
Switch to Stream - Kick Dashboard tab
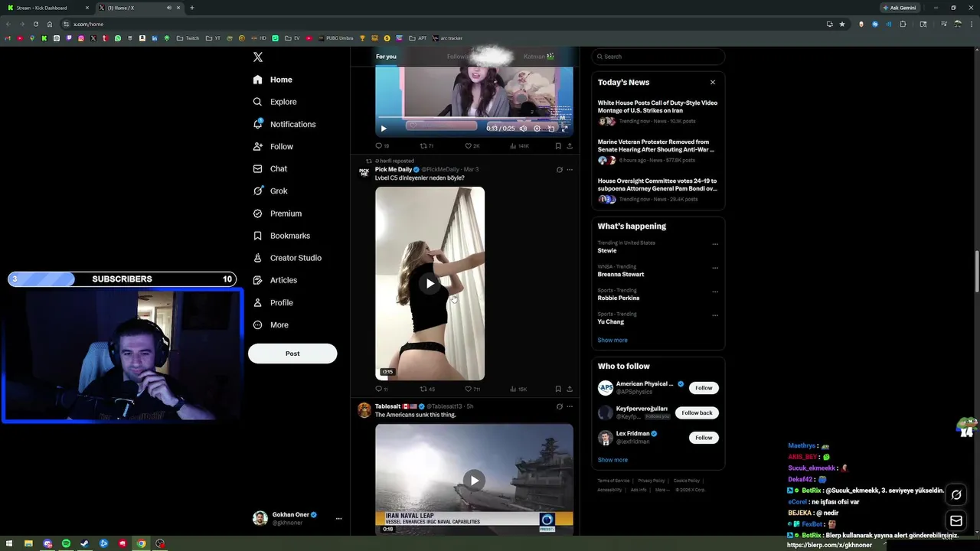[x=47, y=8]
